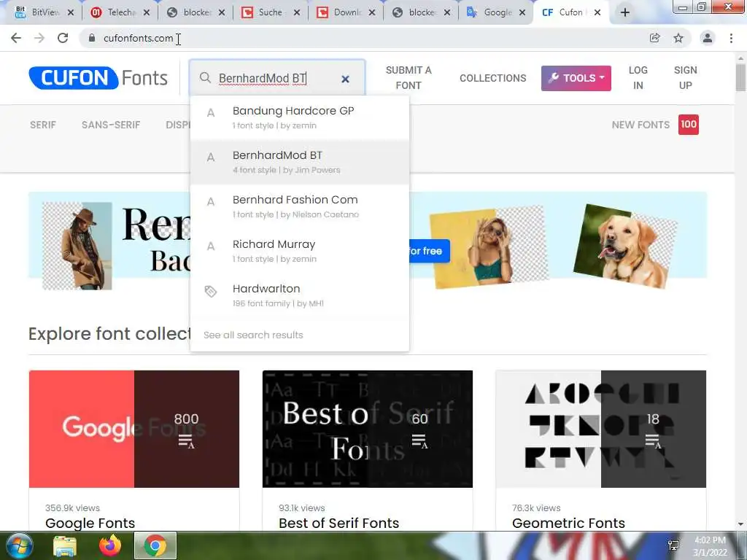
Task: Open Google Fonts collection thumbnail
Action: (x=134, y=429)
